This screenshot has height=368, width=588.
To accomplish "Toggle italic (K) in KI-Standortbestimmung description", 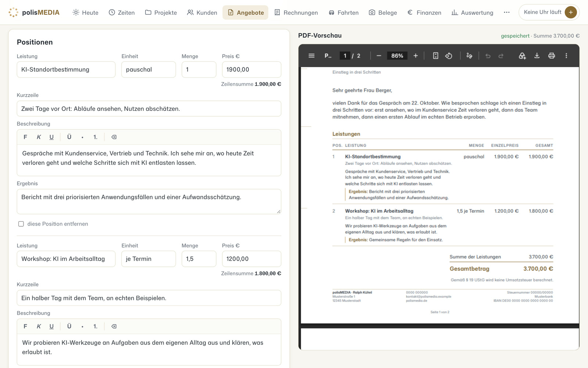I will pyautogui.click(x=39, y=137).
